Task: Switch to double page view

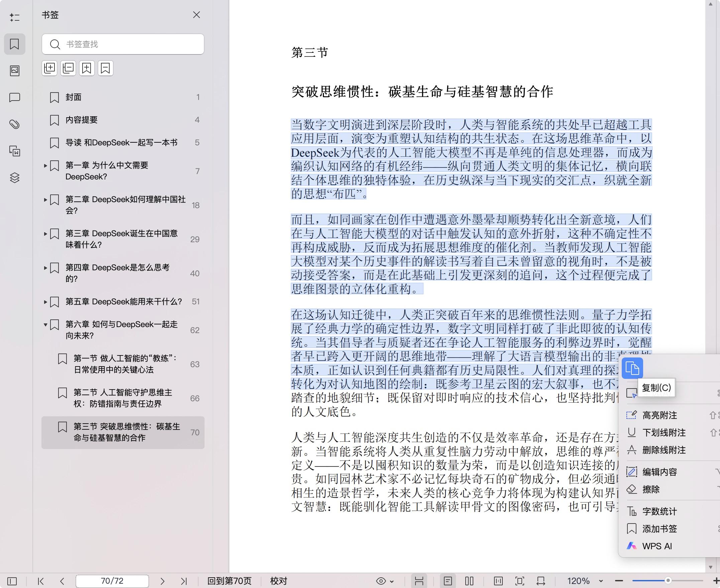Action: tap(469, 581)
